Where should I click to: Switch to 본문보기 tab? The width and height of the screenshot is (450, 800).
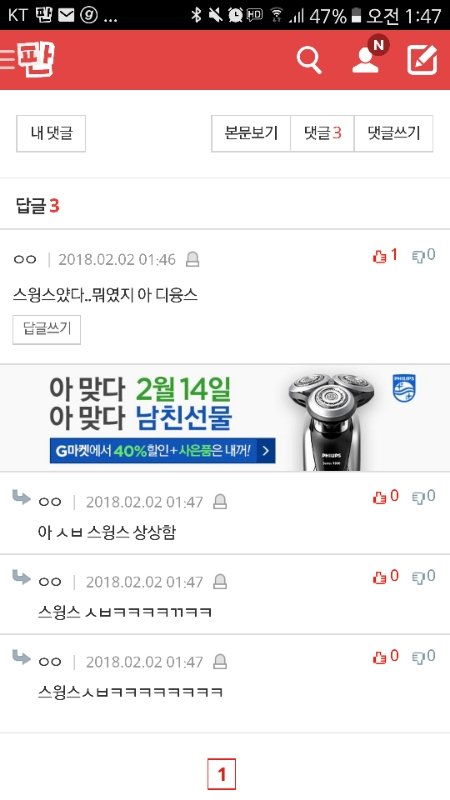251,134
